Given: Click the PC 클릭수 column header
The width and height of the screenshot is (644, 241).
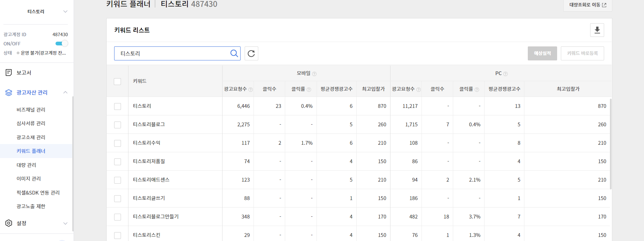Looking at the screenshot, I should 437,89.
